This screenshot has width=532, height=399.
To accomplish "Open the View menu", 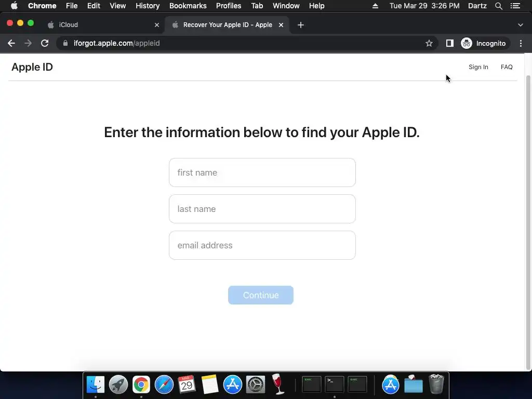I will tap(118, 6).
